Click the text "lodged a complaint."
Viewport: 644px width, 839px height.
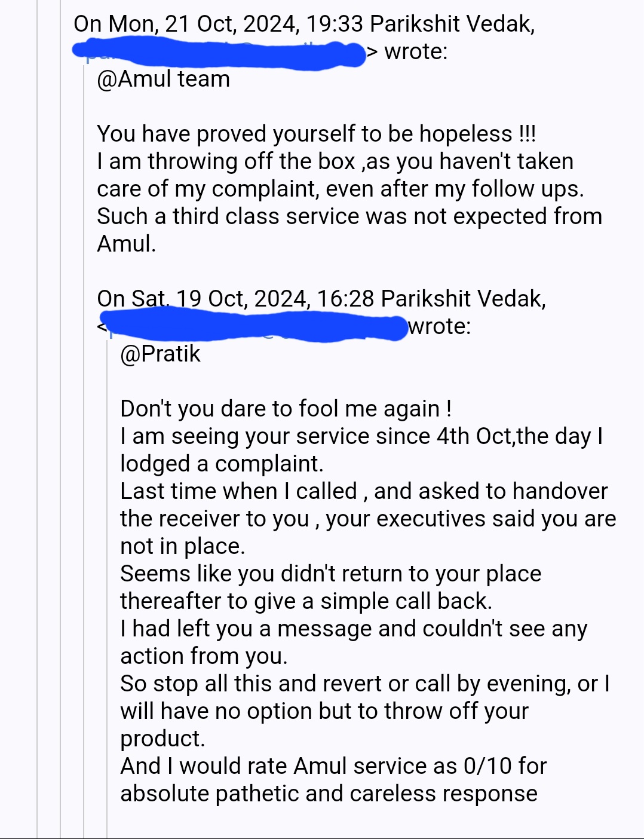(x=222, y=464)
